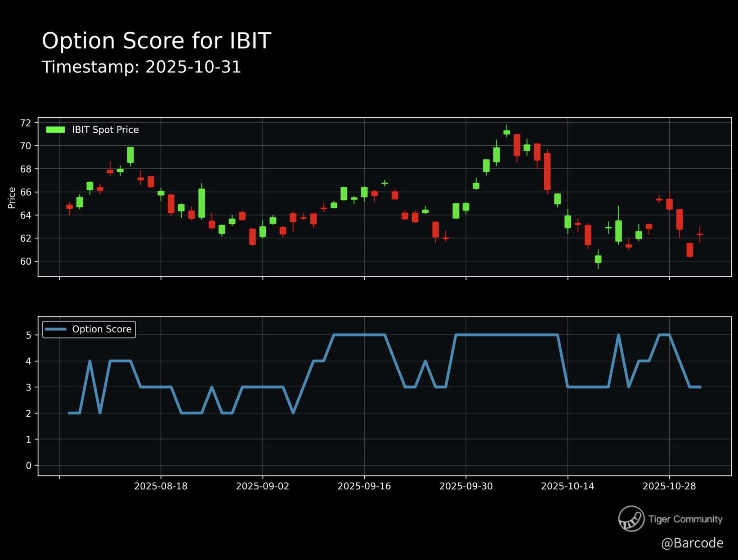Click the "IBIT Spot Price" legend label
This screenshot has height=560, width=738.
click(x=105, y=130)
